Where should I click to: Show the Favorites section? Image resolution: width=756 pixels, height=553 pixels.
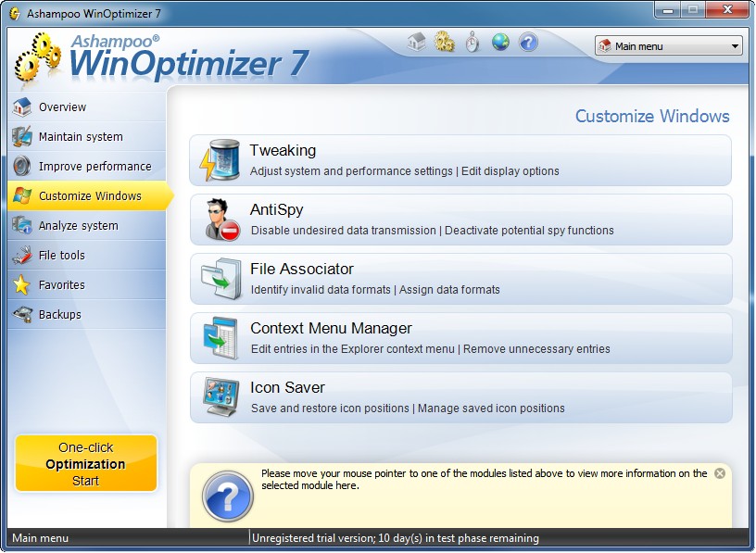click(x=87, y=285)
